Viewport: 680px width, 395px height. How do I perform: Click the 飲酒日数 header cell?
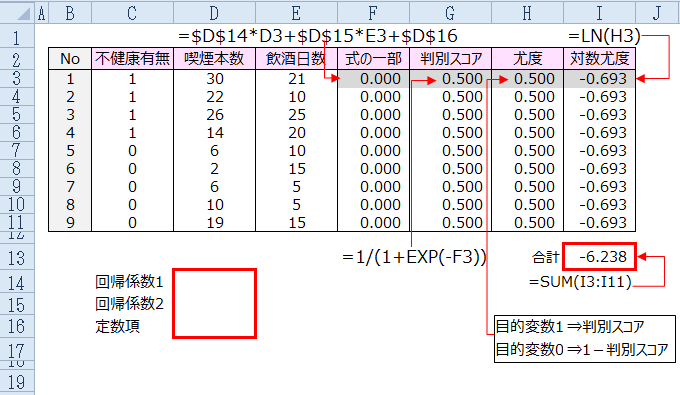point(296,59)
